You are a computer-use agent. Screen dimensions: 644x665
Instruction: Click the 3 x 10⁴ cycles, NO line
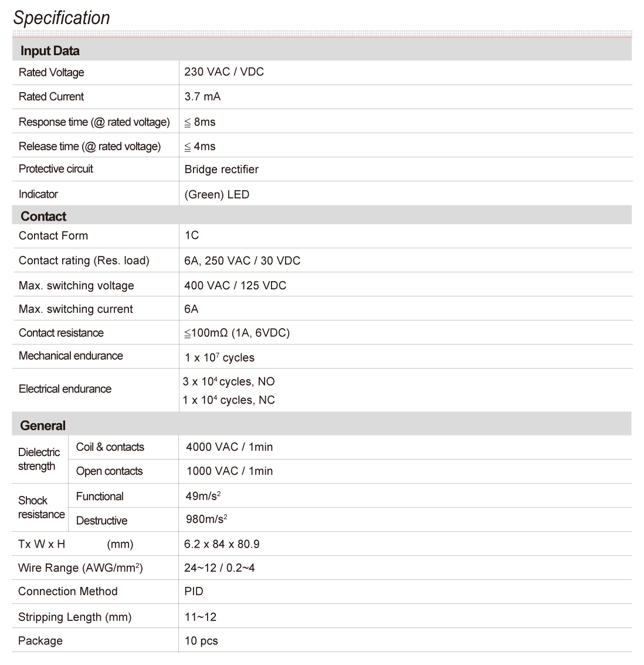[x=228, y=382]
